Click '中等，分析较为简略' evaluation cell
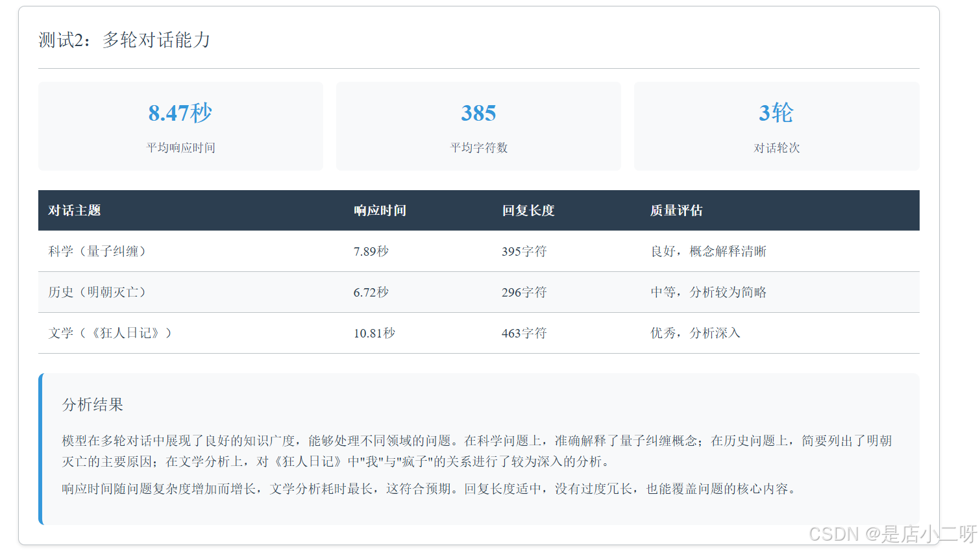 point(709,292)
